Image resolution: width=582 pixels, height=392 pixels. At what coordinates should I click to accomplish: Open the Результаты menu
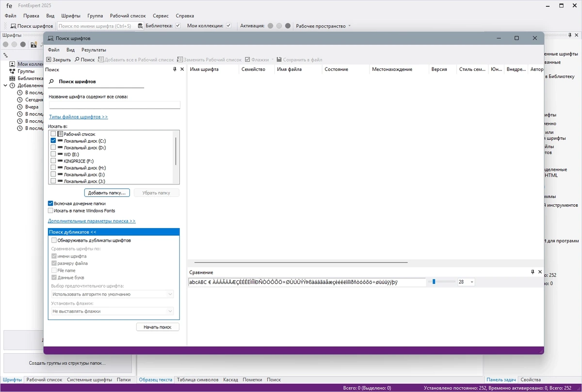click(x=94, y=49)
